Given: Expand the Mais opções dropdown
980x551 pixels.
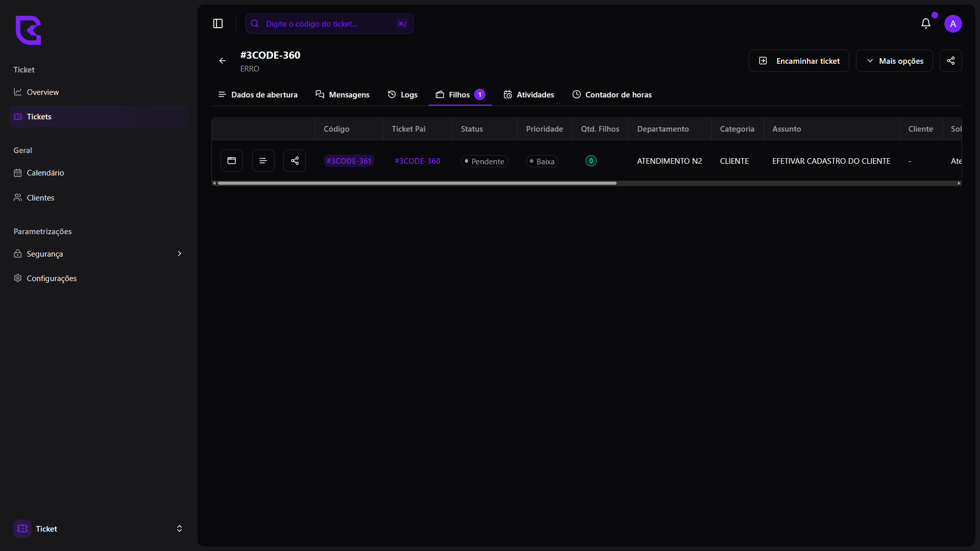Looking at the screenshot, I should 894,61.
